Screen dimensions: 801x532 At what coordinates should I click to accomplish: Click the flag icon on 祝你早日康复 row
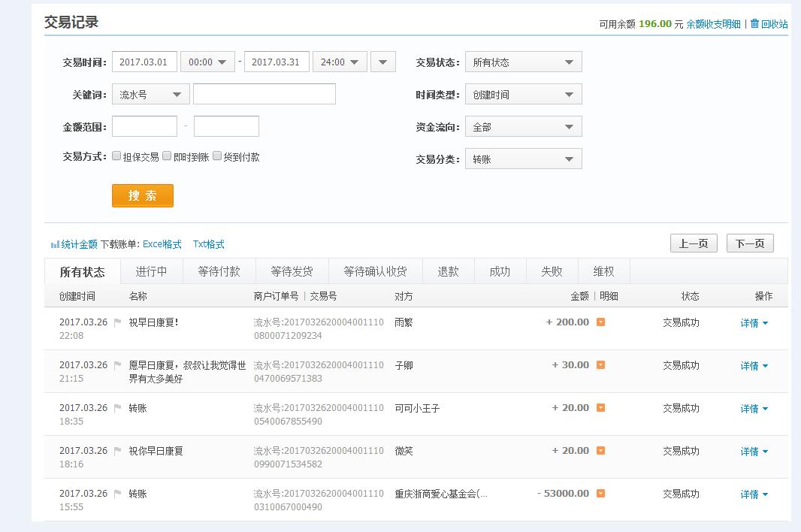coord(117,452)
